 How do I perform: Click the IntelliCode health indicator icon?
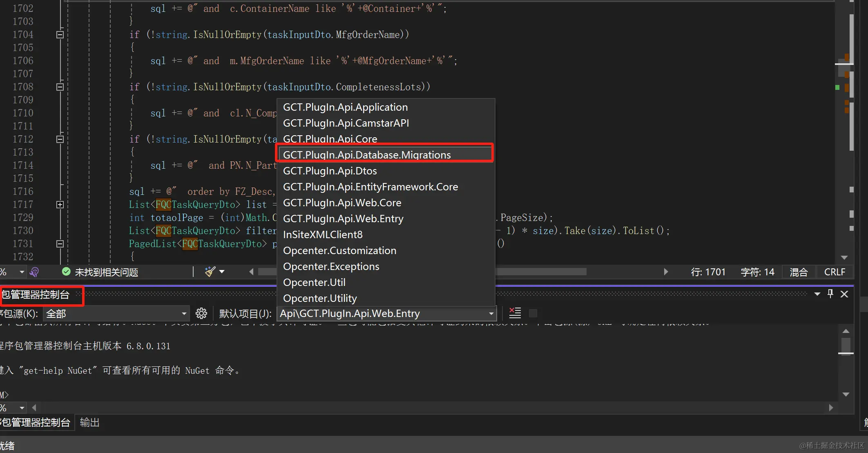pos(35,272)
